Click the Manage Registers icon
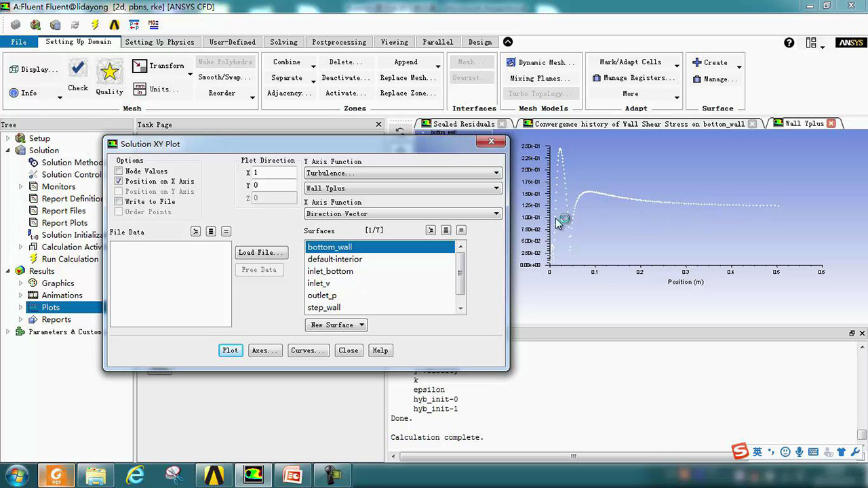 (x=597, y=78)
